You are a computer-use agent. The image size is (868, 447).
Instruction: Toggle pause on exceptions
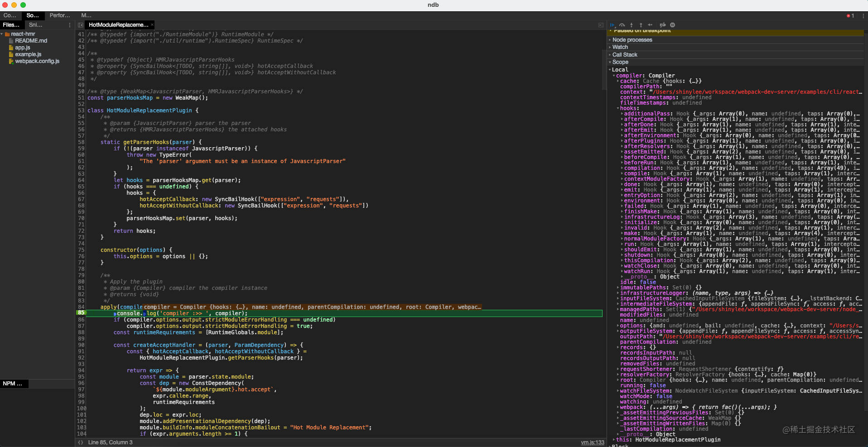(x=672, y=25)
